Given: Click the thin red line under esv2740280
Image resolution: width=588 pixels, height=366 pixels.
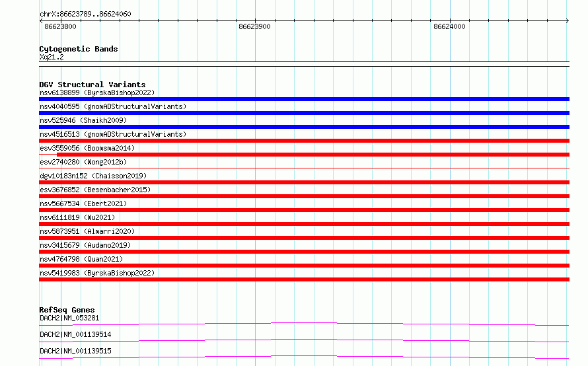Looking at the screenshot, I should [x=304, y=168].
